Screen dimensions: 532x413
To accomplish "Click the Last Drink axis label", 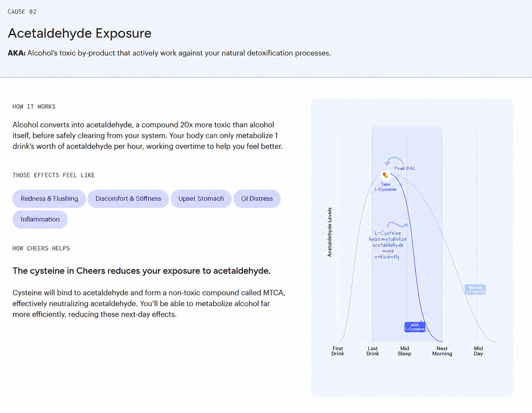I will coord(373,351).
